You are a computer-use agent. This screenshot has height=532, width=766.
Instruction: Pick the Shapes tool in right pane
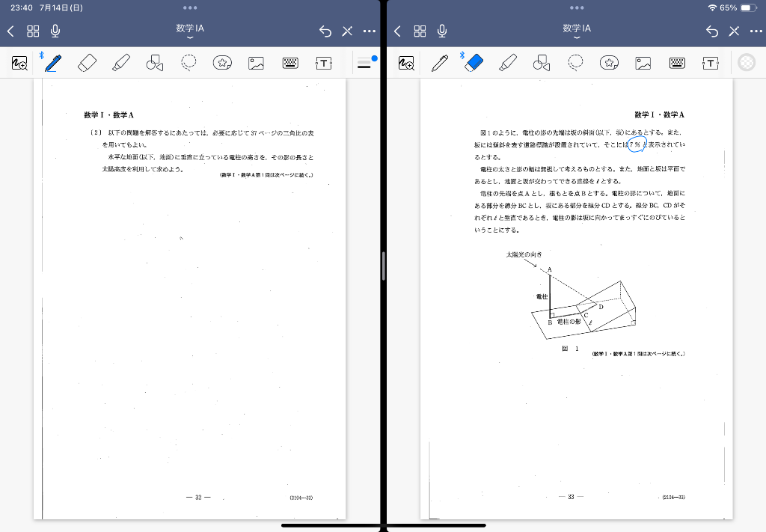[x=542, y=64]
